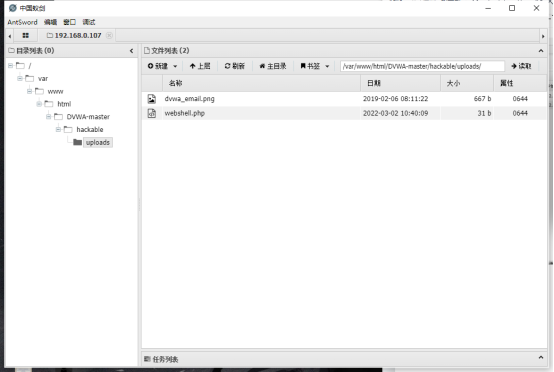The width and height of the screenshot is (554, 372).
Task: Click 0644 attribute of dvwa_email.png
Action: click(520, 99)
